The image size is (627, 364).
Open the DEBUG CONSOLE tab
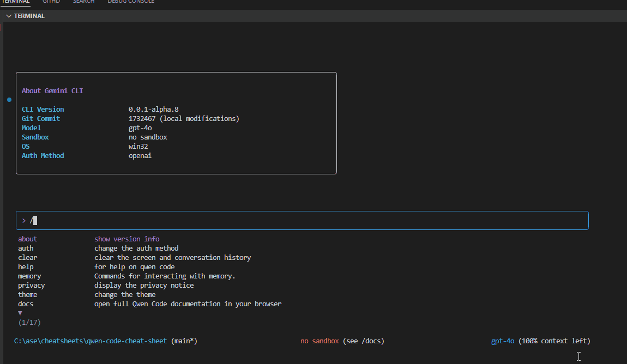click(131, 2)
